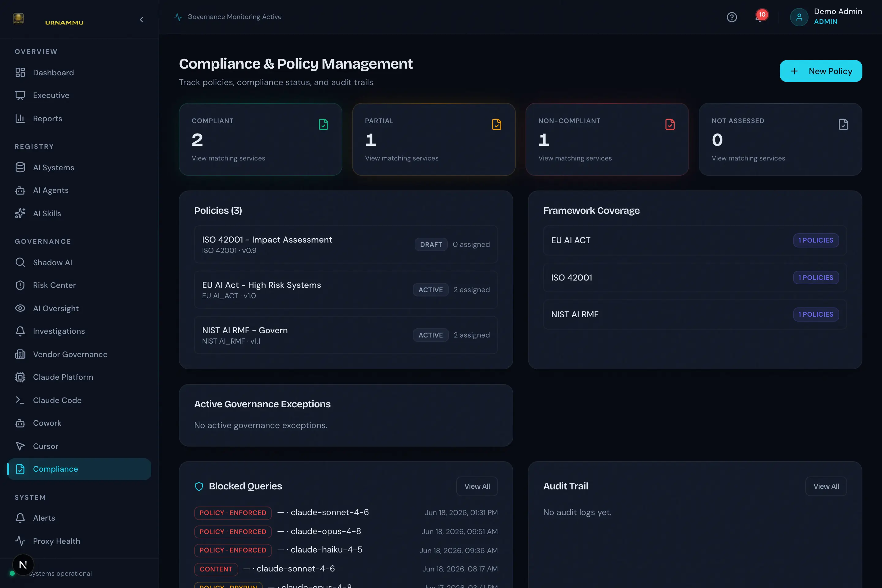Click Governance Monitoring Active status
This screenshot has width=882, height=588.
(228, 17)
